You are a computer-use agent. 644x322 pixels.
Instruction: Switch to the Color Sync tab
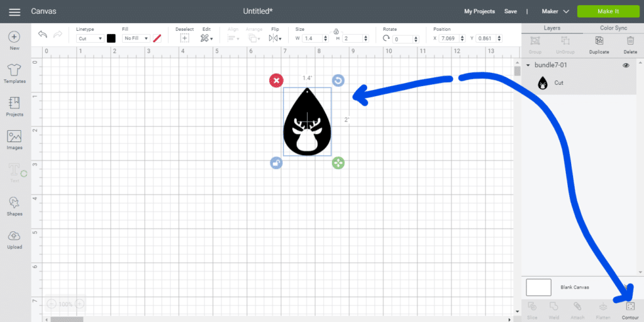point(613,28)
